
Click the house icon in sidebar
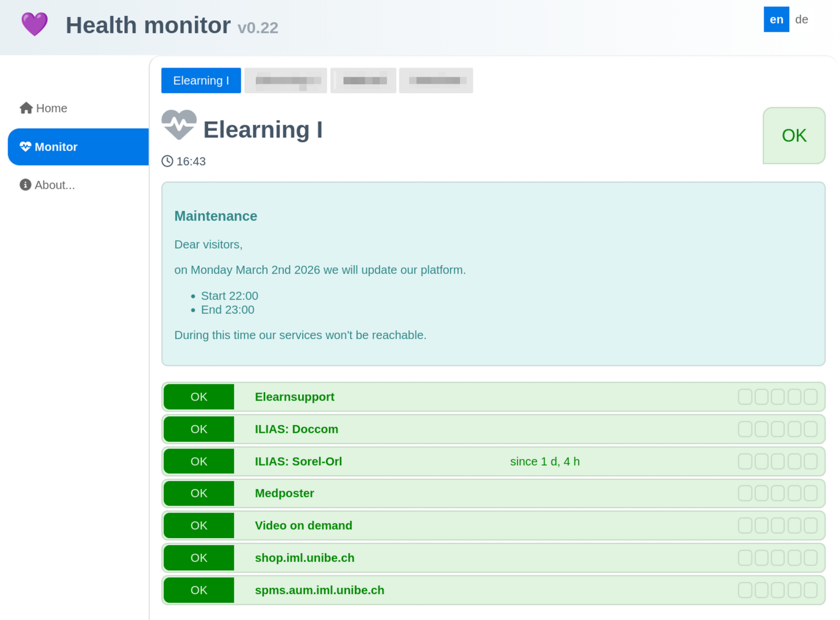(26, 108)
